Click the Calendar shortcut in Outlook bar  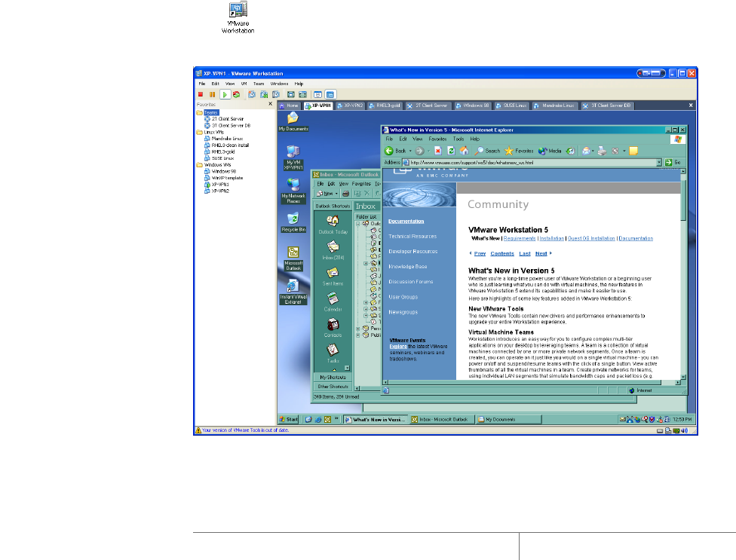[333, 302]
